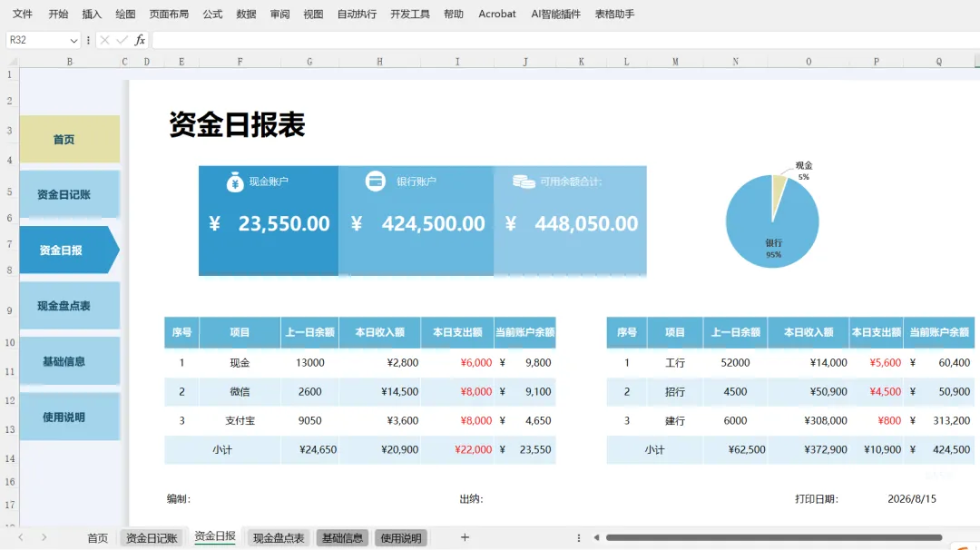Click next sheet navigation arrow
This screenshot has height=550, width=980.
coord(44,537)
